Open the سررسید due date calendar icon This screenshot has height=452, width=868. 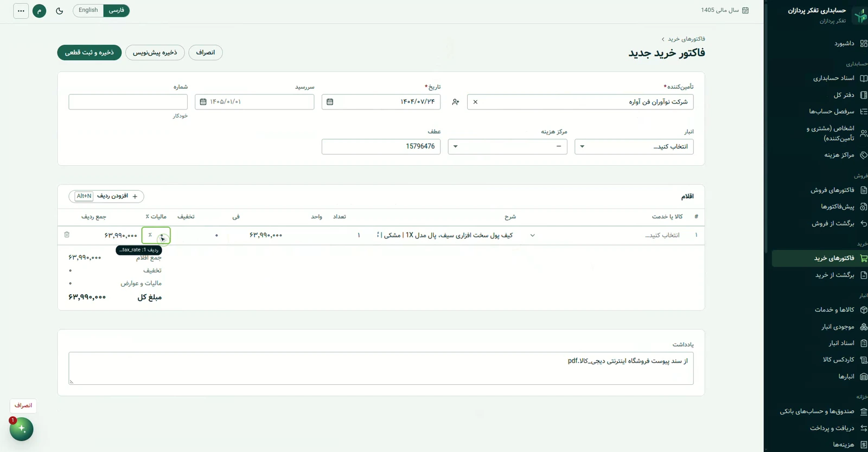203,102
